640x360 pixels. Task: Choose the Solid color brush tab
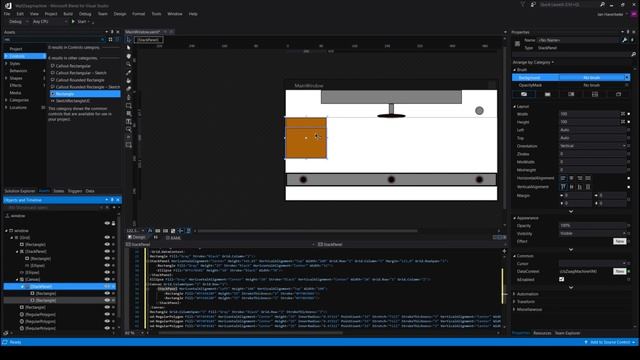(x=547, y=94)
